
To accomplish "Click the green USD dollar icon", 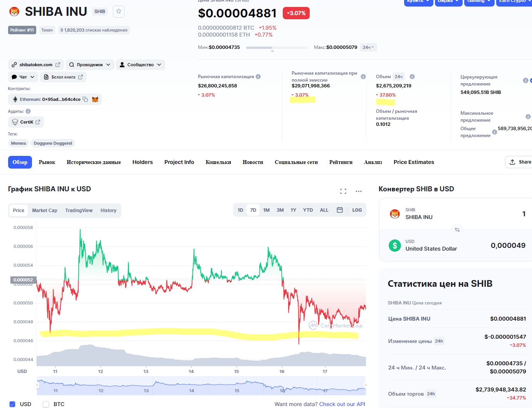I will 395,246.
